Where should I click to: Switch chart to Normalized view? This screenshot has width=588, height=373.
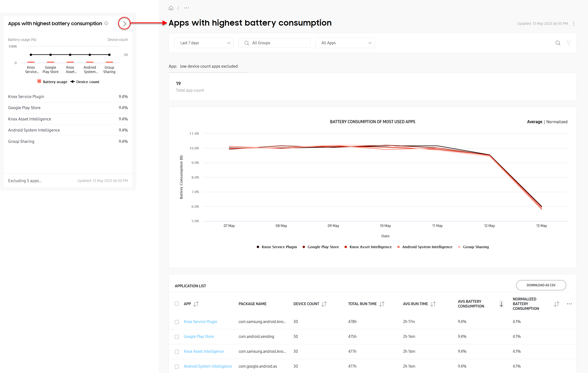[557, 122]
